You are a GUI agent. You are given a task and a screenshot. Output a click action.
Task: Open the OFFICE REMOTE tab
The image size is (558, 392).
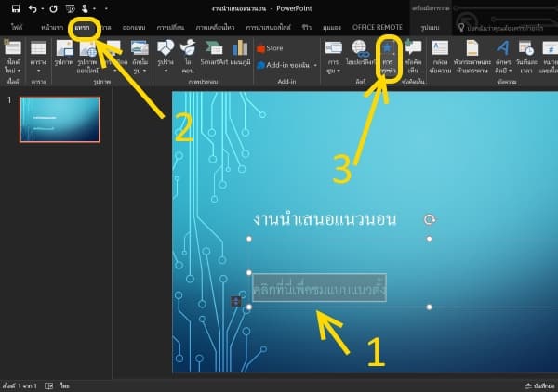coord(377,27)
